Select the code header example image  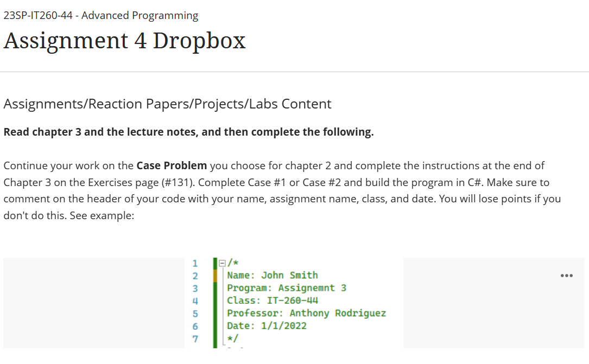(294, 303)
